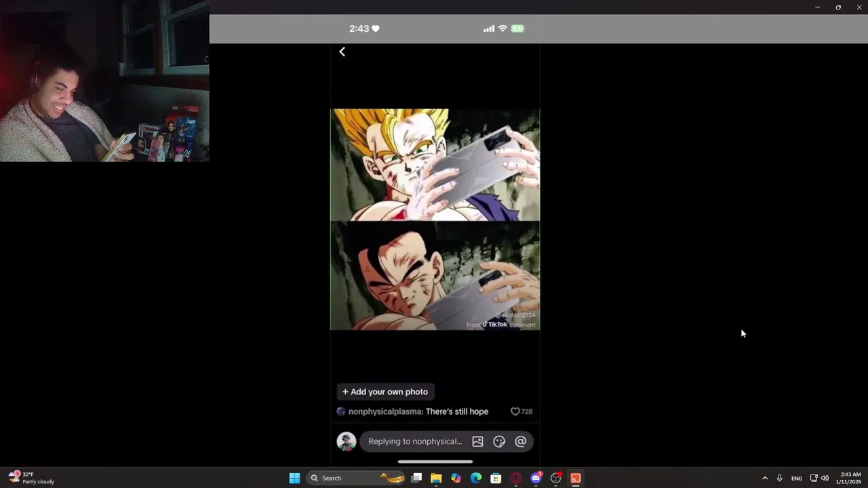
Task: Click the red screen mirroring taskbar app
Action: click(576, 478)
